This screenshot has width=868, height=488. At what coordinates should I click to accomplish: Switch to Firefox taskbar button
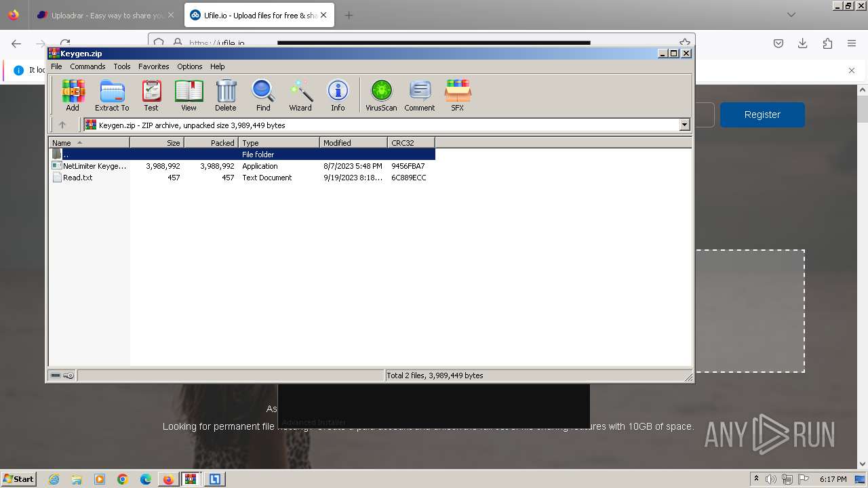pos(168,479)
